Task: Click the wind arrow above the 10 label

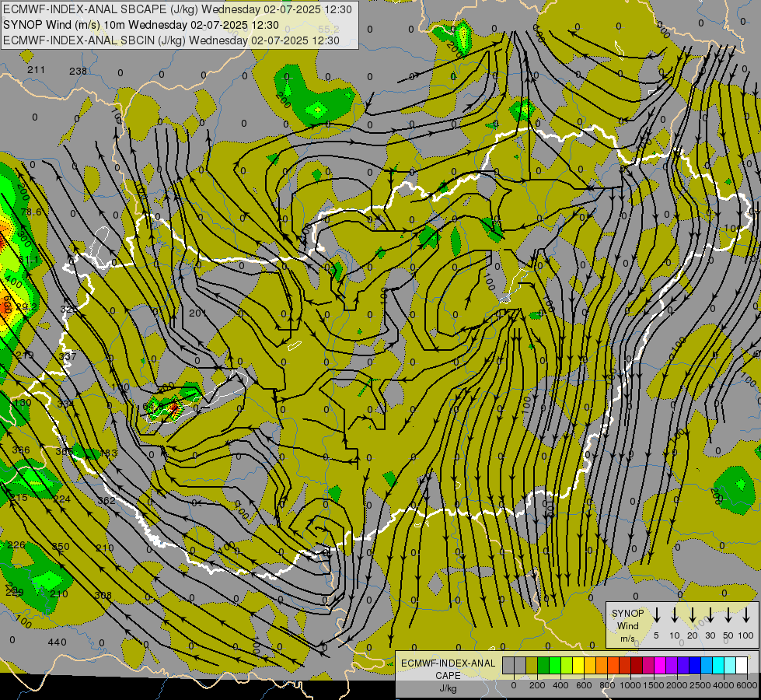Action: (675, 614)
